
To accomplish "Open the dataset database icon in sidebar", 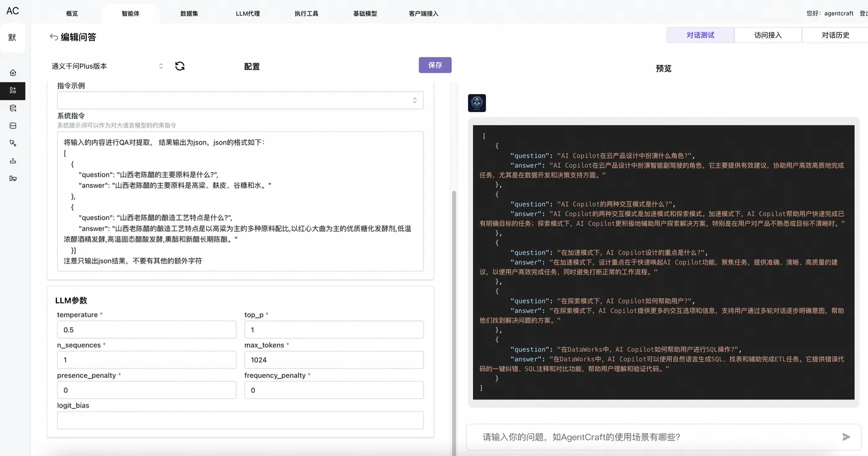I will click(12, 108).
